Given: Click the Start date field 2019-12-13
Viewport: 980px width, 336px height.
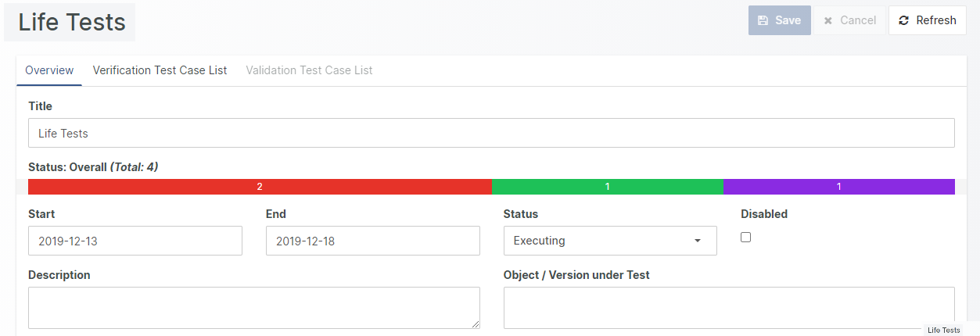Looking at the screenshot, I should 135,241.
